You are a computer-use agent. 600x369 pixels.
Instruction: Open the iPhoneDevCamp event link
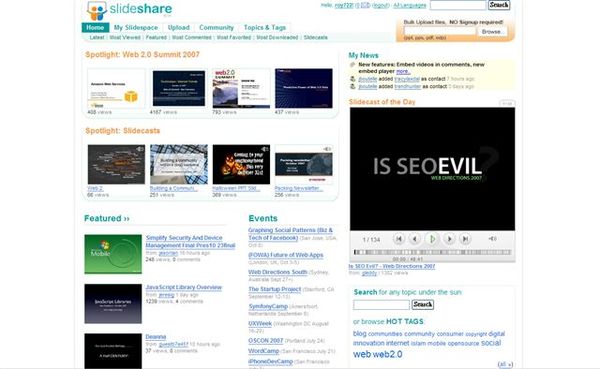click(x=271, y=361)
